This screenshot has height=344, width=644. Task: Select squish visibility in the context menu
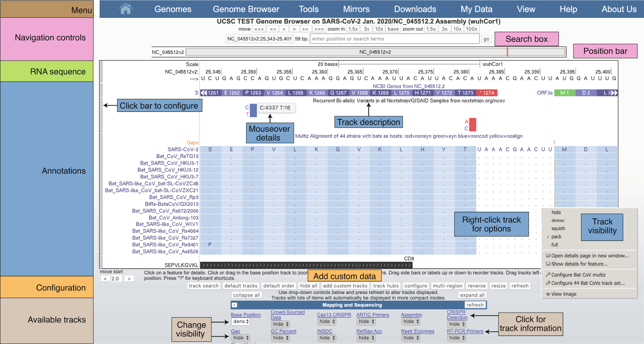559,228
